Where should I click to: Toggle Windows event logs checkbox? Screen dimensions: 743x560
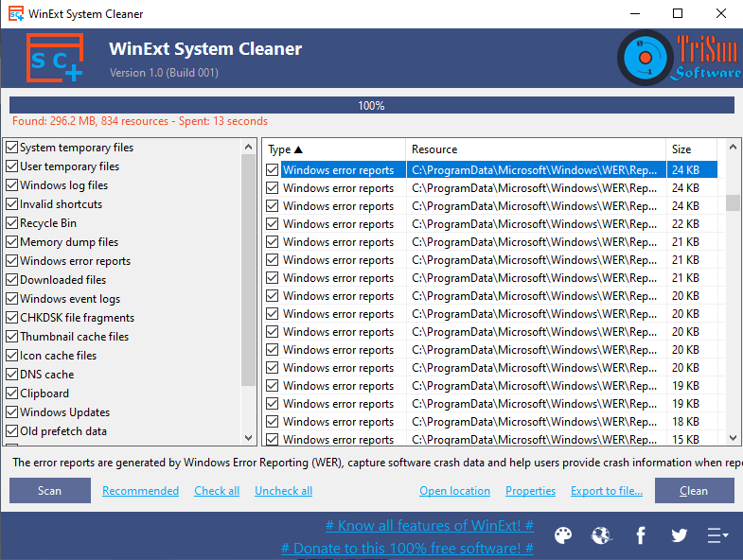[12, 299]
